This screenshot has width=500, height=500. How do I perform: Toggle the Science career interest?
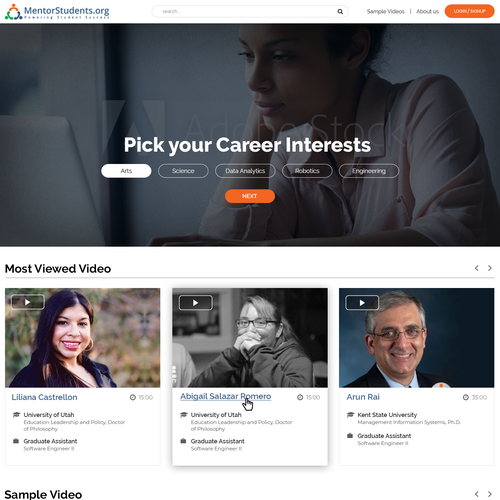click(183, 171)
